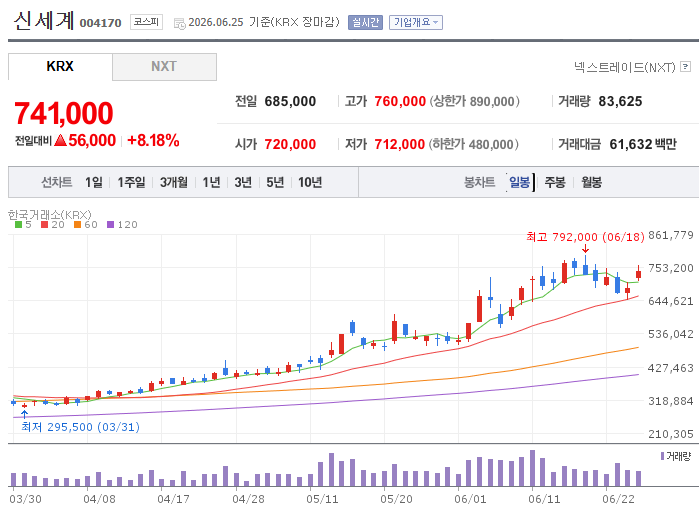Click the low price 712,000
Screen dimensions: 699x509
(399, 144)
